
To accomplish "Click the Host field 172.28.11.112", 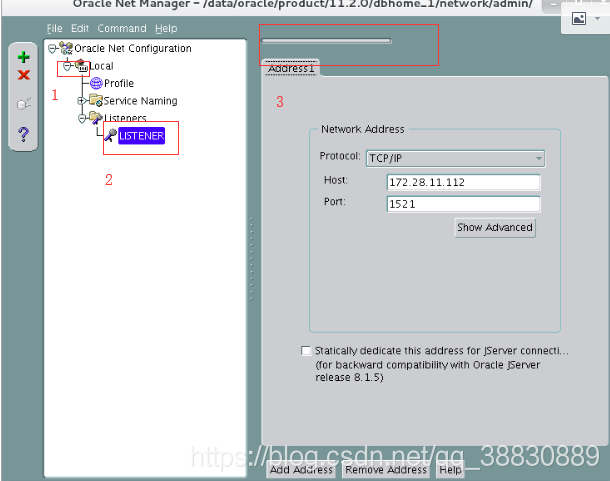I will pos(463,182).
